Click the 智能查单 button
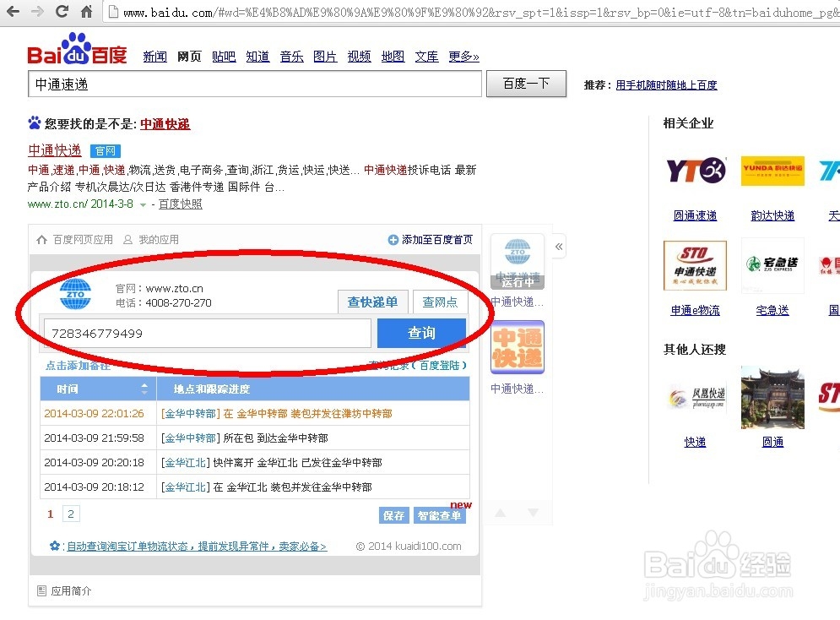The image size is (840, 620). (439, 515)
